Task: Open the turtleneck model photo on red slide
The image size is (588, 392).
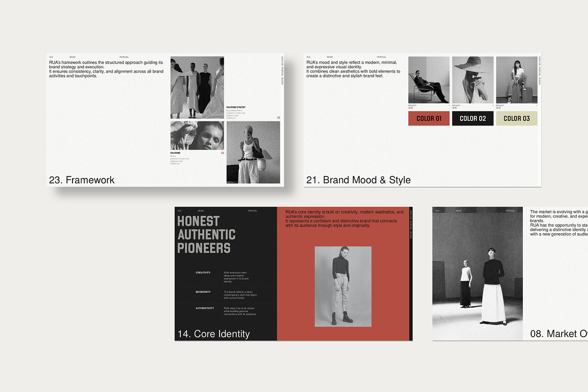Action: pos(343,287)
